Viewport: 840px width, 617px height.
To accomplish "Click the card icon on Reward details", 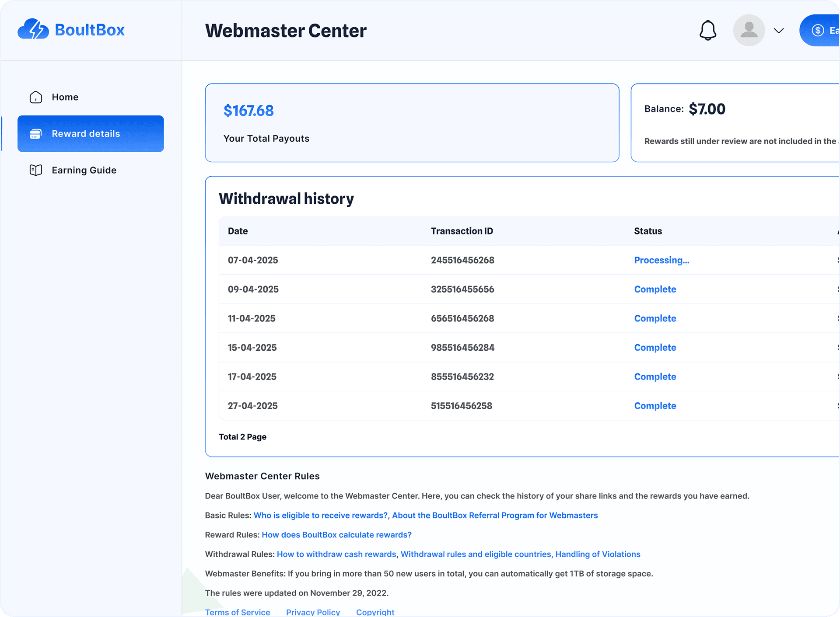I will [35, 134].
